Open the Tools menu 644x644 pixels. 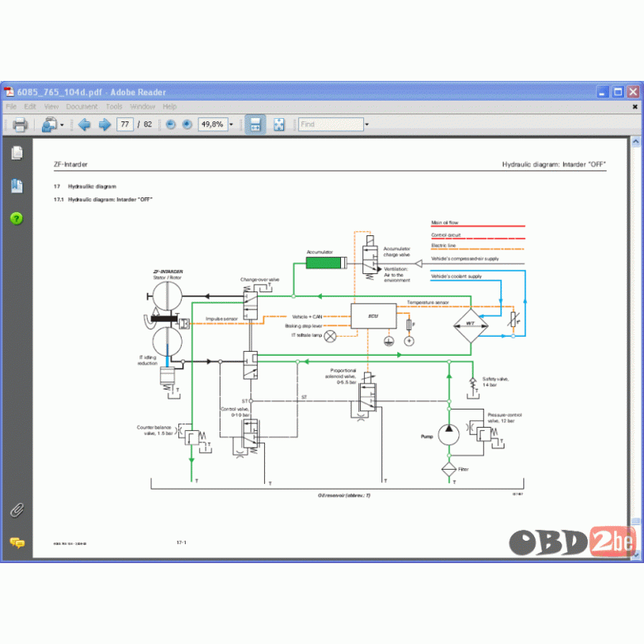(x=114, y=107)
